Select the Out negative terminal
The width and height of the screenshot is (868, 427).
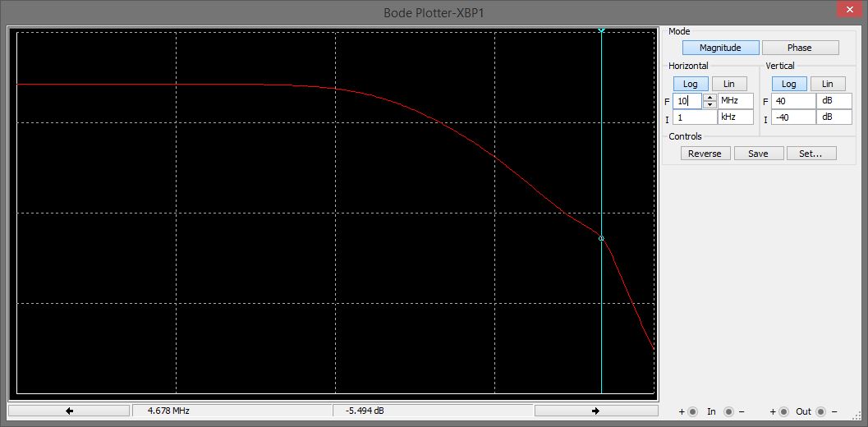point(820,411)
